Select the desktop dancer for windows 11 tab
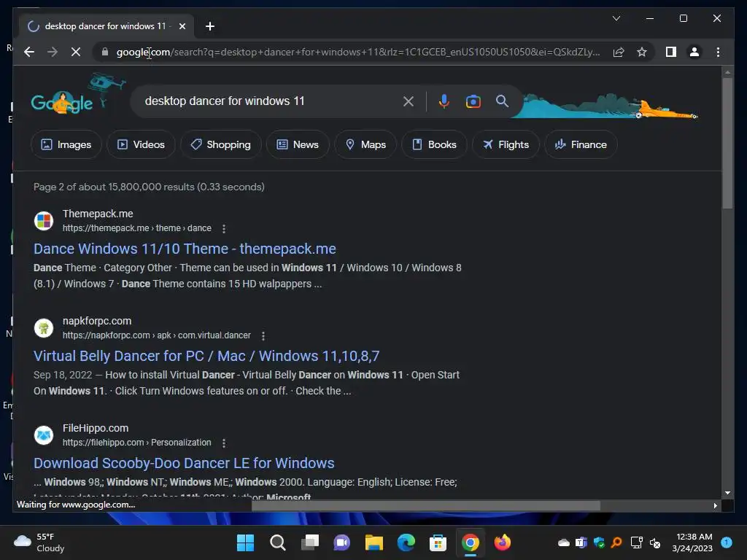747x560 pixels. 107,26
